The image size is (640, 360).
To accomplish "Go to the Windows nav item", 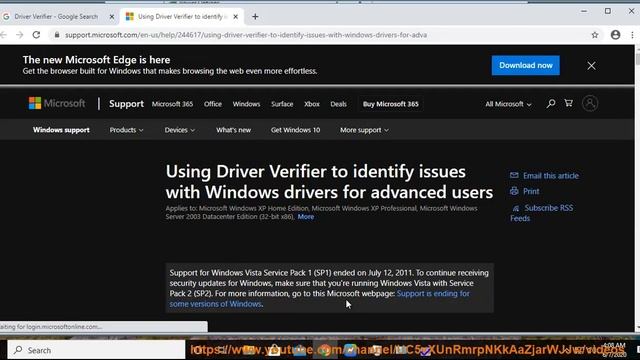I will tap(246, 104).
